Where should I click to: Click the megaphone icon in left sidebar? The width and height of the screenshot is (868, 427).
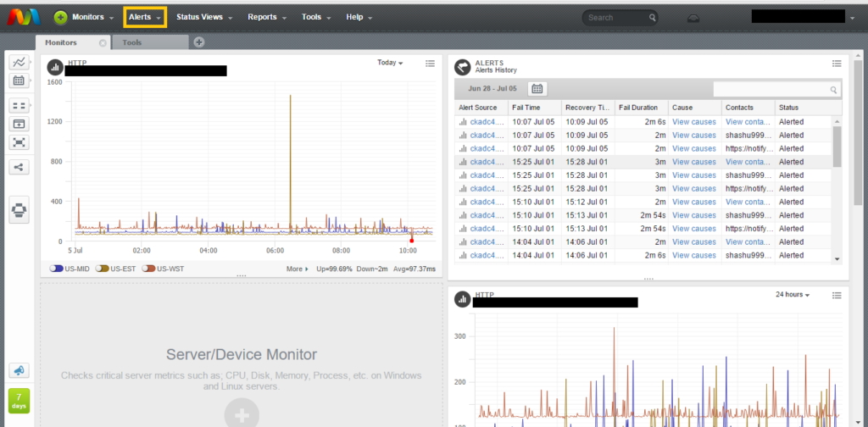point(19,370)
